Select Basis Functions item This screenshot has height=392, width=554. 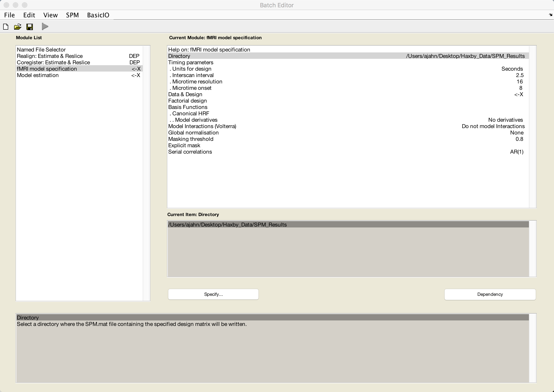click(x=348, y=107)
